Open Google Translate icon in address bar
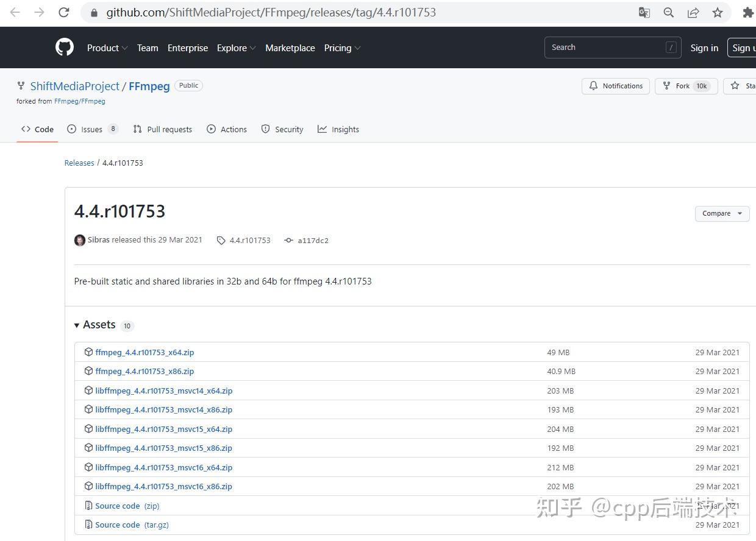Screen dimensions: 756x541 pos(644,12)
